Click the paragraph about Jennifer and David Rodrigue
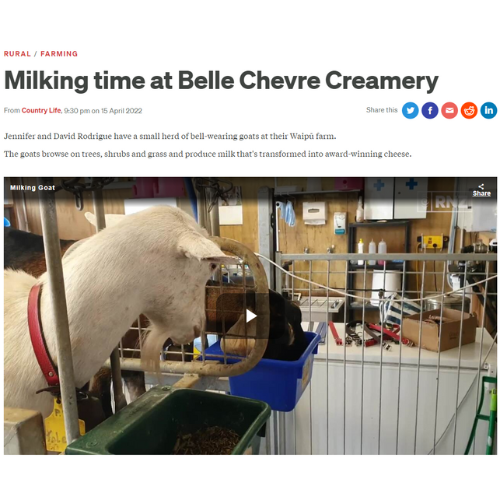The height and width of the screenshot is (500, 500). coord(170,136)
